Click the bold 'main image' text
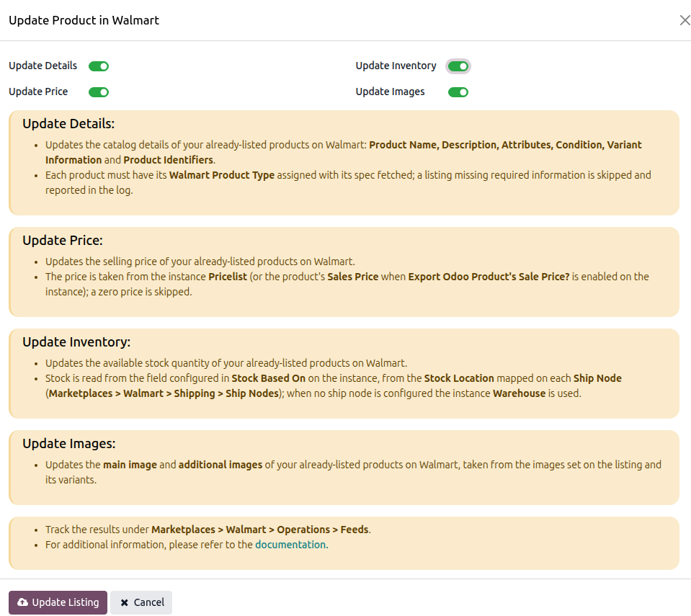 [130, 465]
